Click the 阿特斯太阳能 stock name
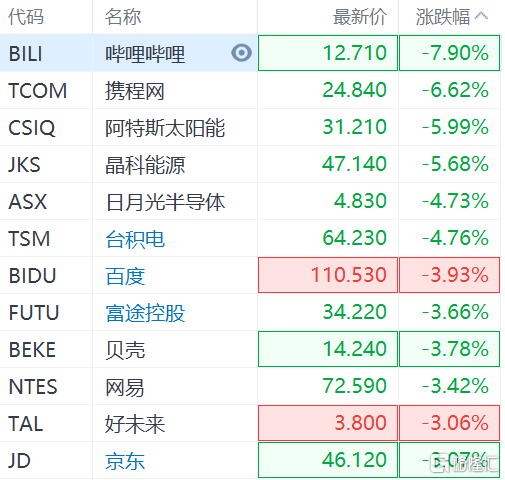The width and height of the screenshot is (505, 480). point(165,128)
